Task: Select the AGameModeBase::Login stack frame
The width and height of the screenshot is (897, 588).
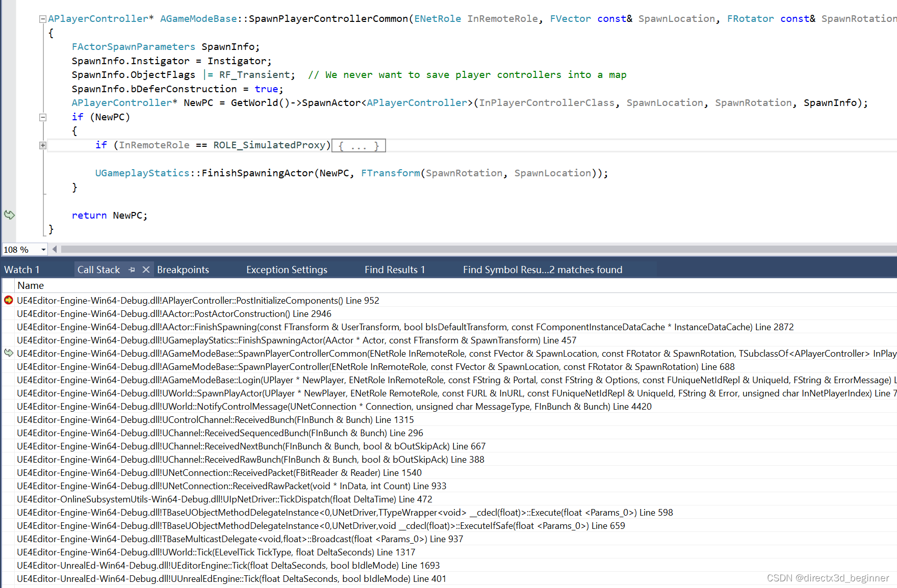Action: pyautogui.click(x=456, y=380)
